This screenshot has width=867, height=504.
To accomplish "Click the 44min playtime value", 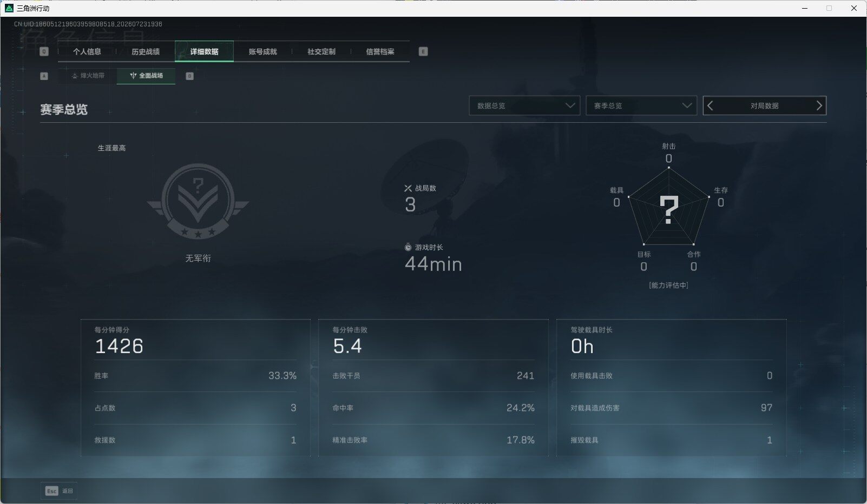I will tap(433, 264).
